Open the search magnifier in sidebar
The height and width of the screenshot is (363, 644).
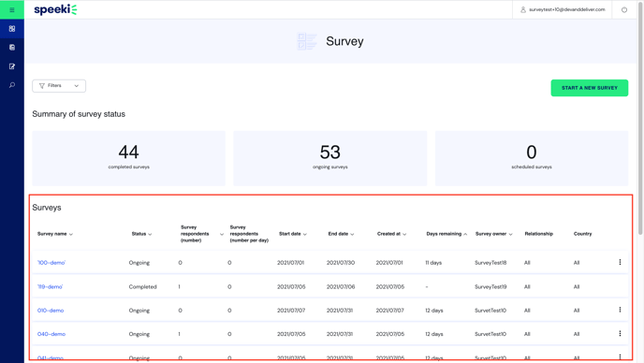[12, 85]
